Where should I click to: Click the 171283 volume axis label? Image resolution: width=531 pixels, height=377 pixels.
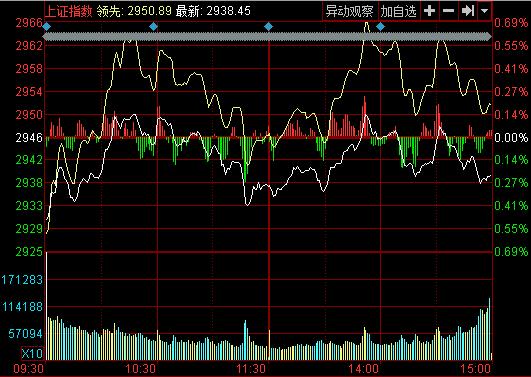22,280
